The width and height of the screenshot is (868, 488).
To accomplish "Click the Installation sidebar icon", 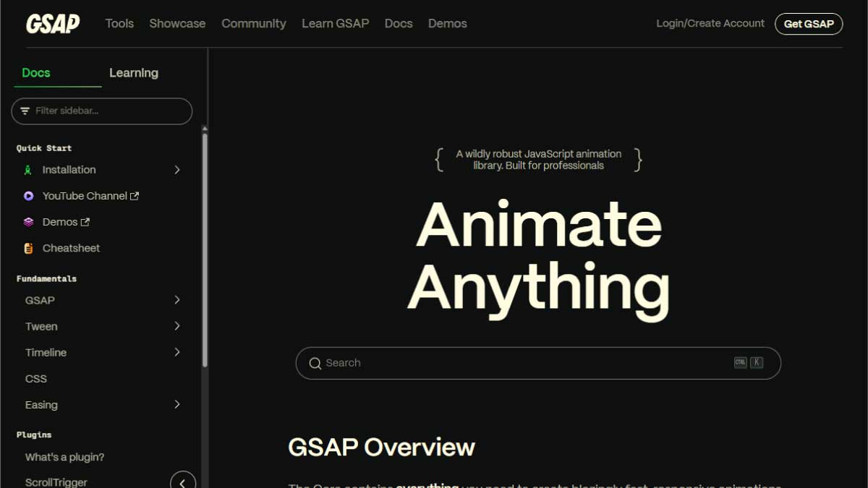I will point(28,170).
